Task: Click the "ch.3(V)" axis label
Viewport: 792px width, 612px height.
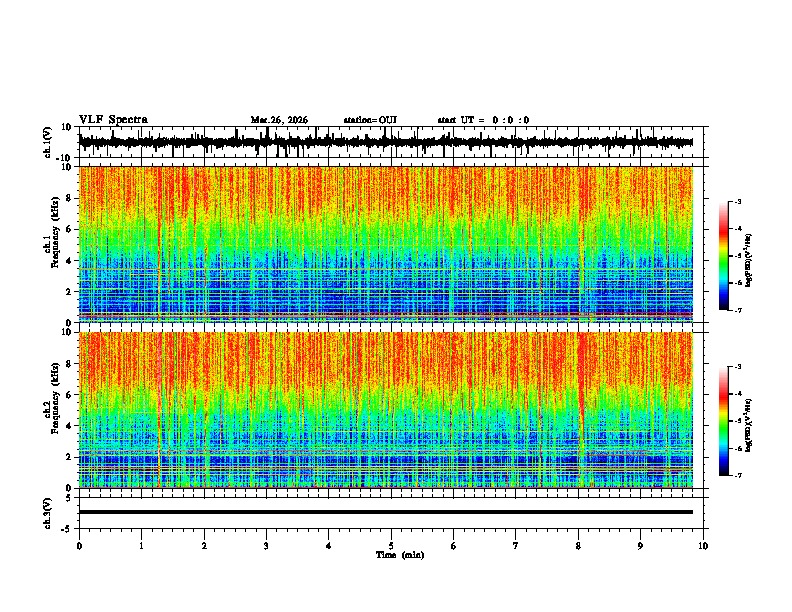Action: pos(48,513)
